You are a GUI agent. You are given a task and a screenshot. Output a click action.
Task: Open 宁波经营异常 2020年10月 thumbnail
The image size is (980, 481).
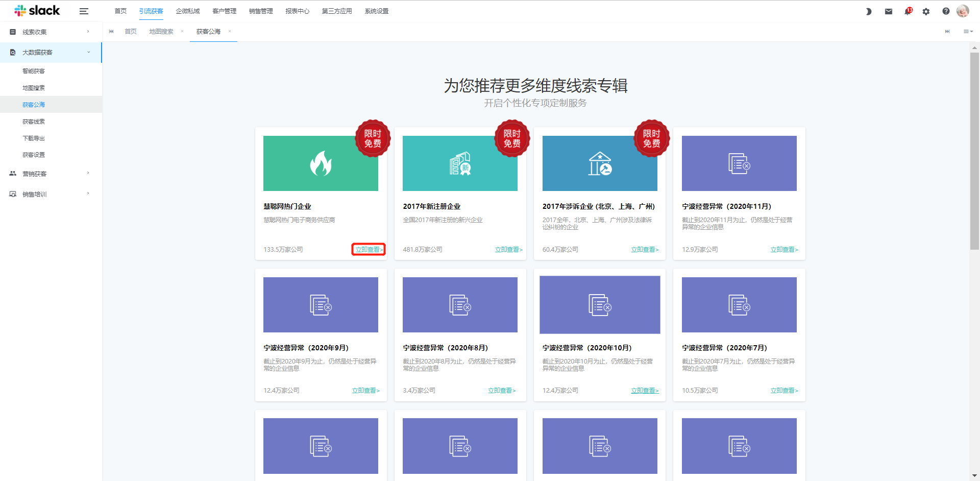[600, 305]
